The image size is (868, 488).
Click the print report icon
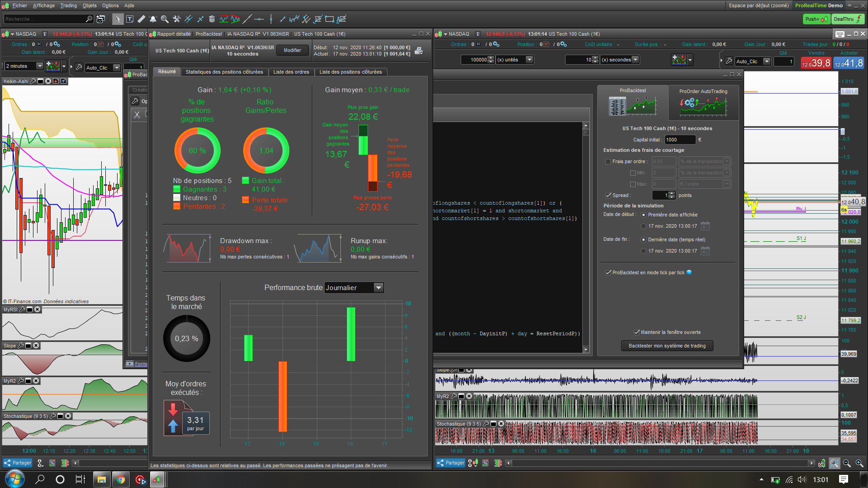click(419, 51)
